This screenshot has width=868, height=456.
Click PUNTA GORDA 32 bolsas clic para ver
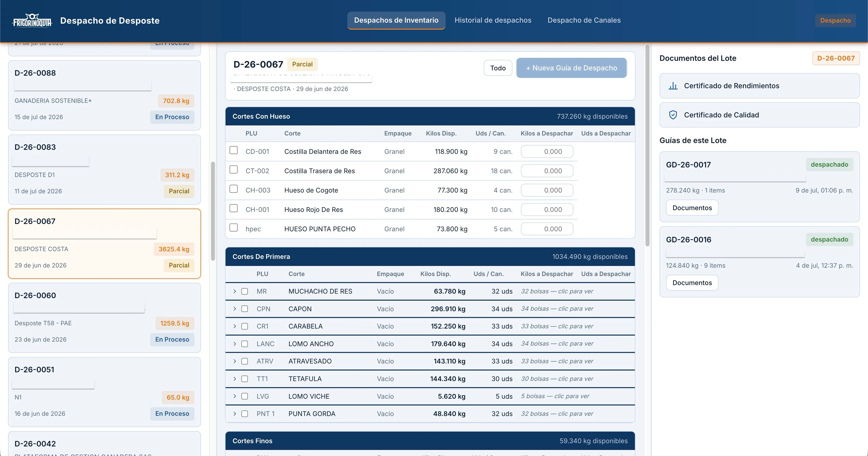[557, 414]
